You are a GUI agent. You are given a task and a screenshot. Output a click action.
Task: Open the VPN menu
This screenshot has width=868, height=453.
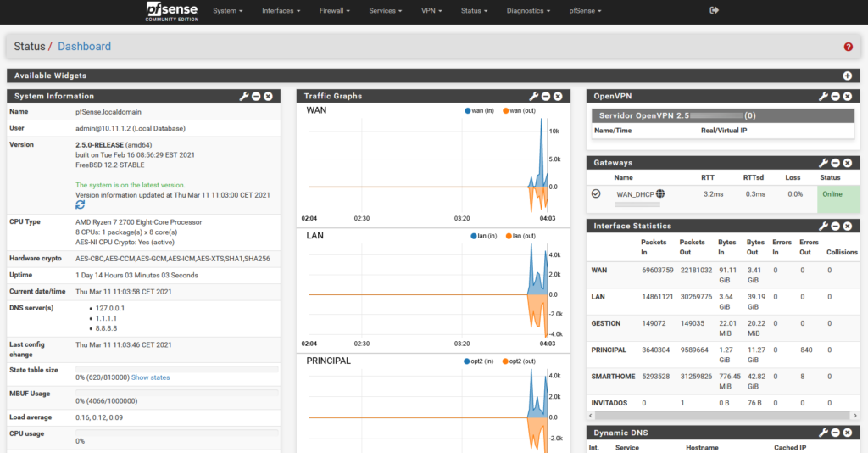(431, 10)
